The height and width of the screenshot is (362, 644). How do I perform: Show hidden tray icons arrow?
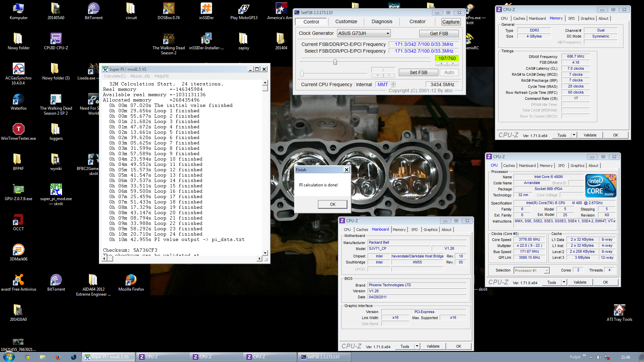(x=591, y=357)
